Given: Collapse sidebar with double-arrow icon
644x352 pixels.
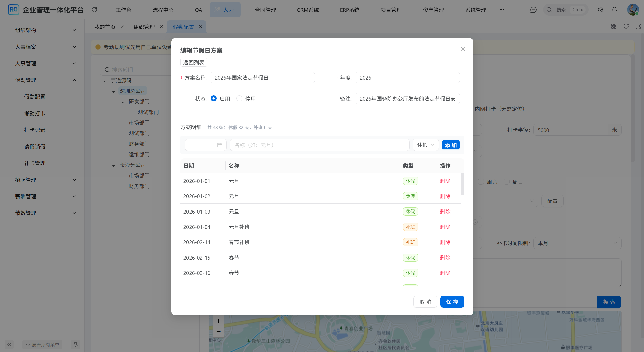Looking at the screenshot, I should coord(9,344).
